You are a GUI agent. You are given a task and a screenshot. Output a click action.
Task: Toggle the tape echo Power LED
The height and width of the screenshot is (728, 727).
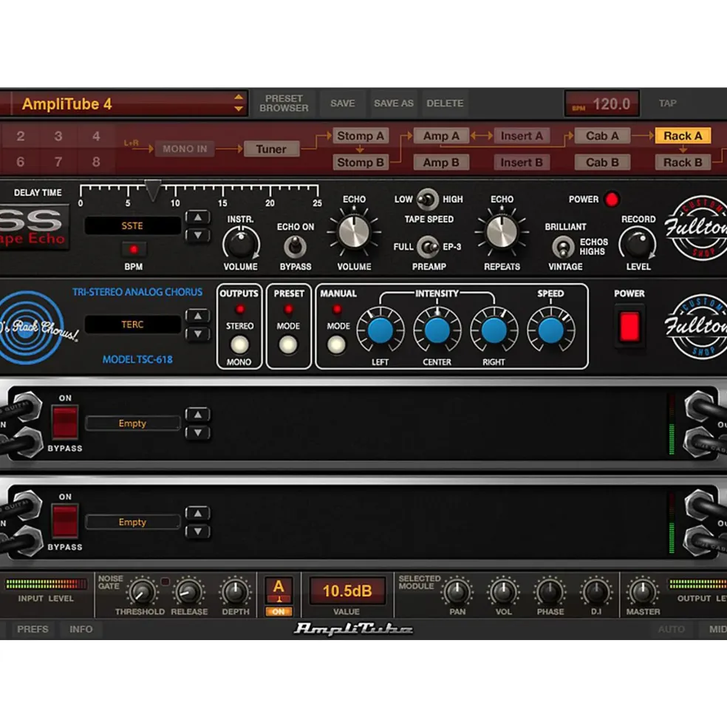[x=612, y=199]
